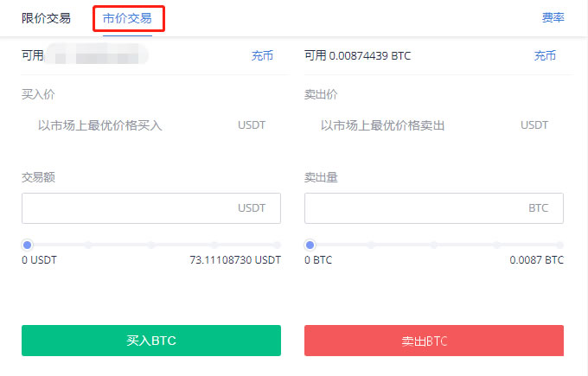Set sell slider to the midpoint mark
588x376 pixels.
click(x=434, y=245)
